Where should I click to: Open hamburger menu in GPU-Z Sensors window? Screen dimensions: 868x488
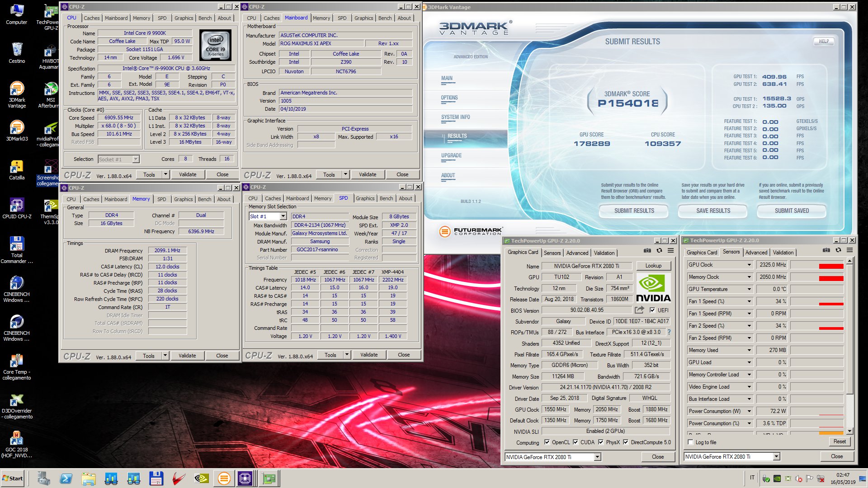click(850, 250)
